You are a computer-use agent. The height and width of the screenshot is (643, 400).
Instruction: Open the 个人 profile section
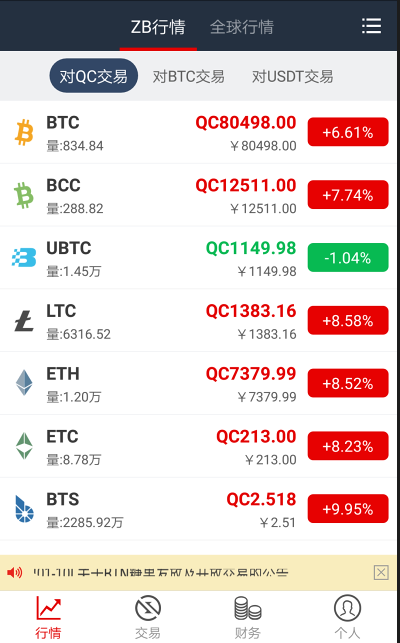347,617
